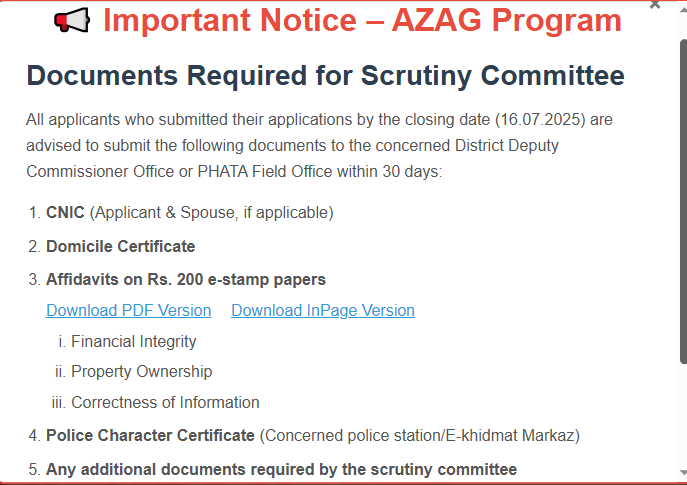
Task: Open the Download InPage Version link
Action: [323, 310]
